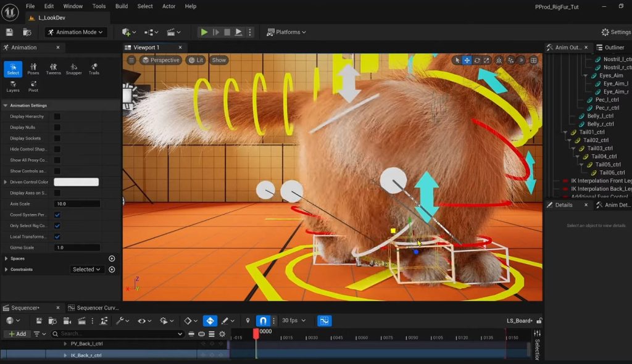Uncheck Only Select Rig Controls checkbox
The width and height of the screenshot is (632, 364).
57,226
